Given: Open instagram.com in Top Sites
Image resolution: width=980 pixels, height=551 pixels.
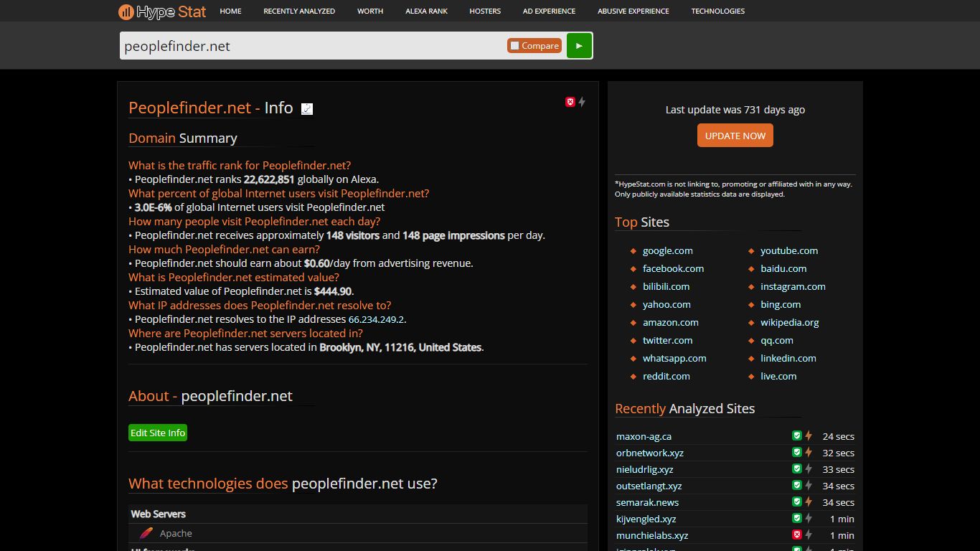Looking at the screenshot, I should (x=793, y=286).
